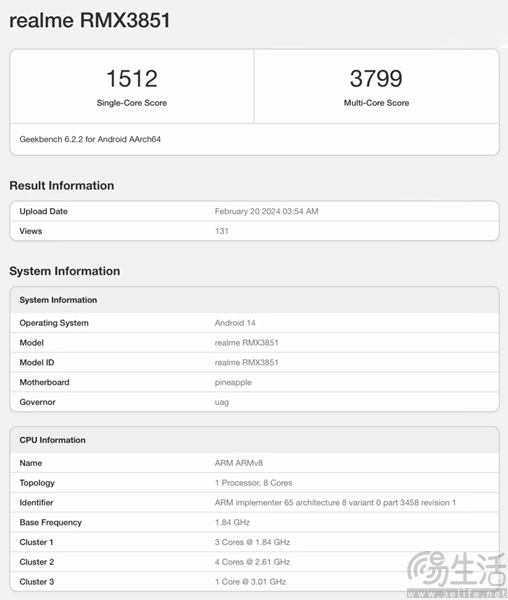Click the Cluster 2 label
Viewport: 508px width, 600px height.
tap(37, 562)
